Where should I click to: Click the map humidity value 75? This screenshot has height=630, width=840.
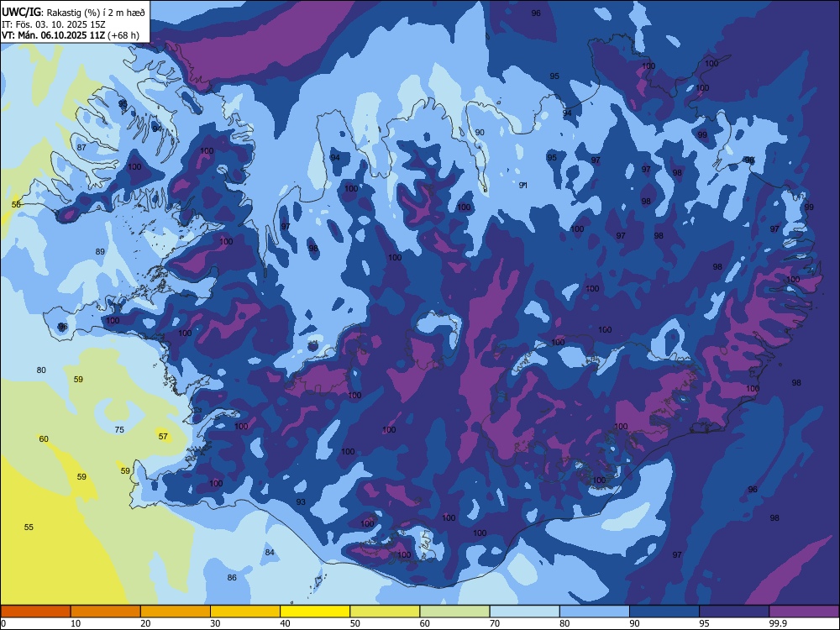coord(119,429)
